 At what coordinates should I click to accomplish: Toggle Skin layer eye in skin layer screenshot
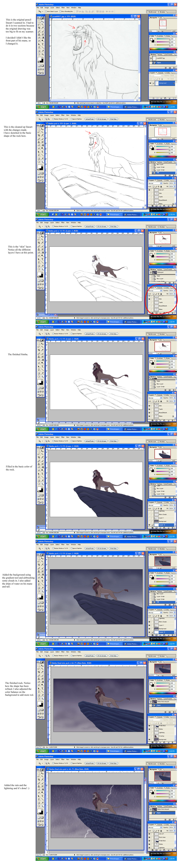point(149,299)
